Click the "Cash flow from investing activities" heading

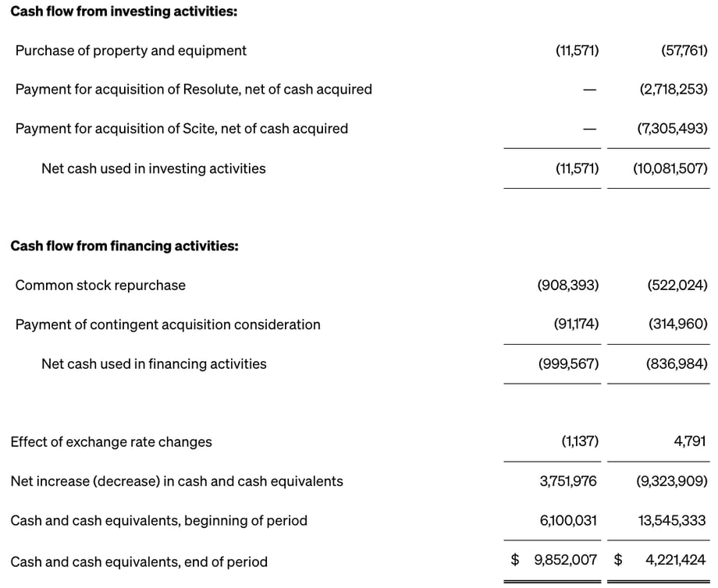124,12
